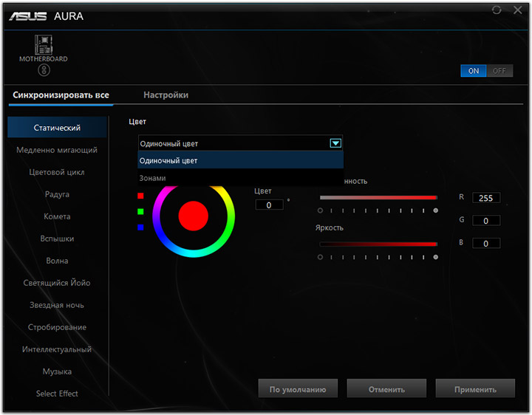Select the Стробирование effect
The width and height of the screenshot is (532, 415).
[x=57, y=327]
